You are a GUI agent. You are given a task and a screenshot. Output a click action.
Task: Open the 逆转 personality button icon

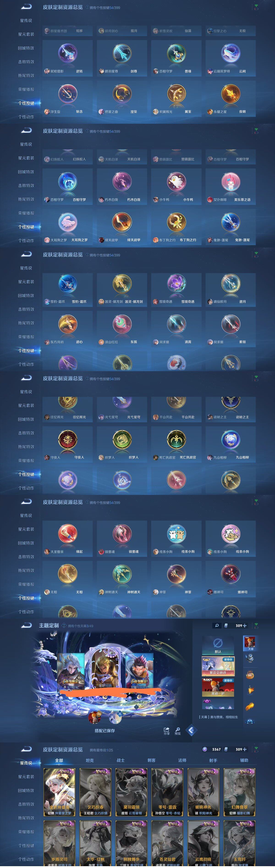tap(67, 53)
